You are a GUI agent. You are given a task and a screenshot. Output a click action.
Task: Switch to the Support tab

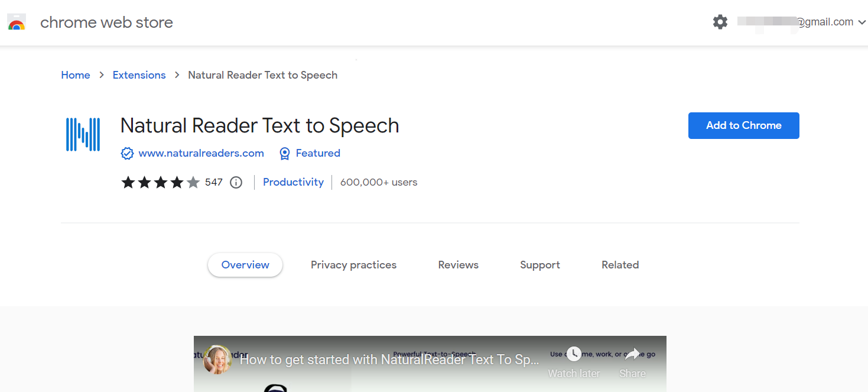(x=540, y=265)
